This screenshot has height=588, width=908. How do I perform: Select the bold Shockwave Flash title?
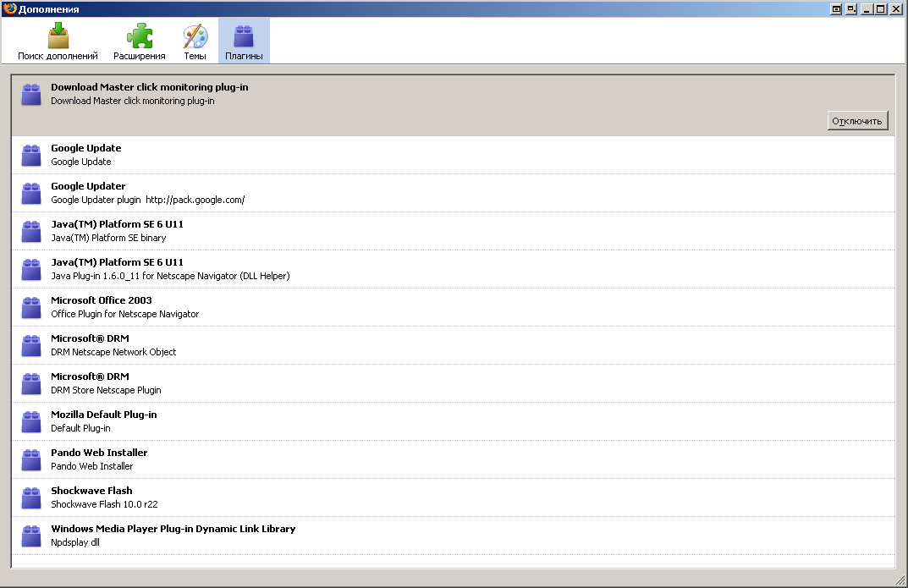(91, 491)
